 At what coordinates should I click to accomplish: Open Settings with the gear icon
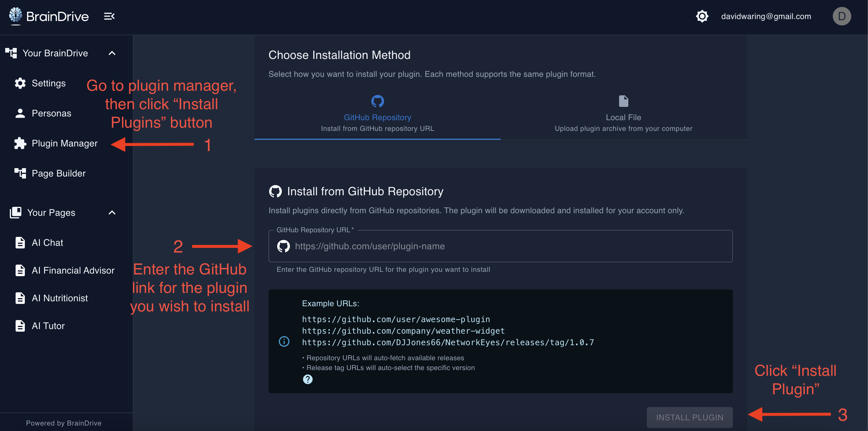[x=20, y=83]
